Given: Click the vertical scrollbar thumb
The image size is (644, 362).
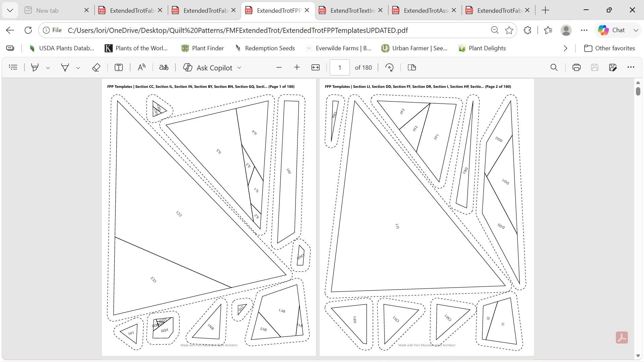Looking at the screenshot, I should coord(638,91).
